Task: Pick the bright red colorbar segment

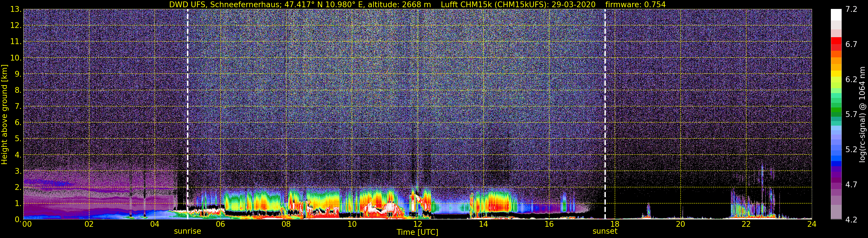Action: coord(836,40)
